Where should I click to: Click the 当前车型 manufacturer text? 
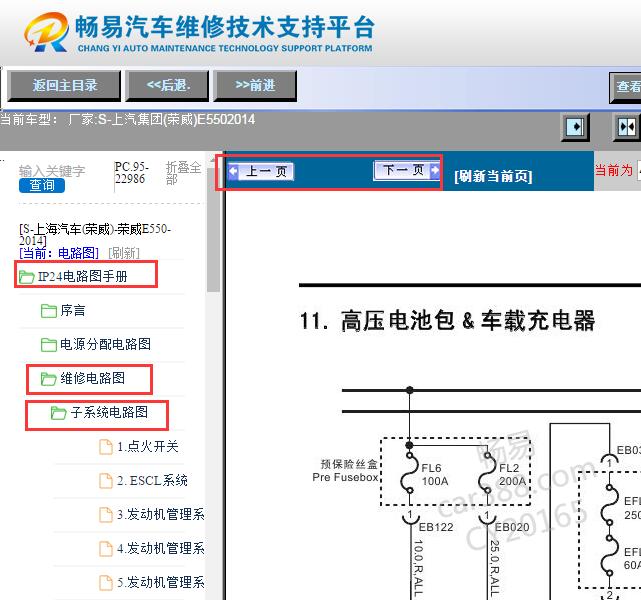tap(128, 119)
